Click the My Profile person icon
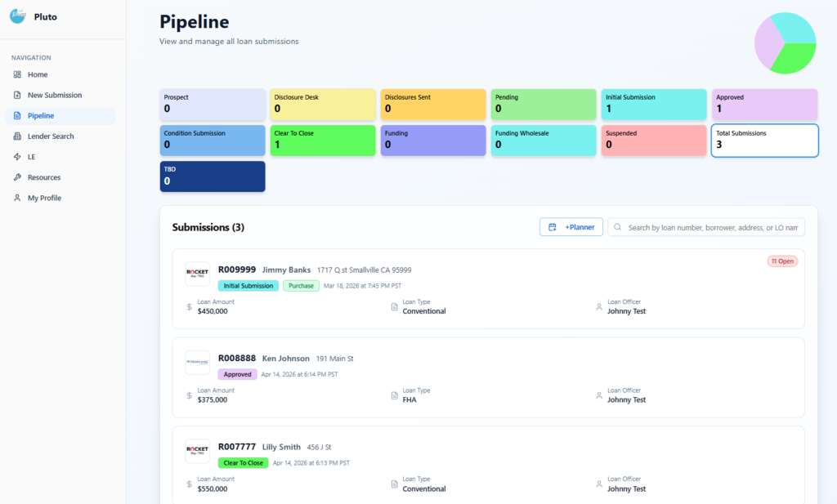This screenshot has height=504, width=837. (17, 198)
